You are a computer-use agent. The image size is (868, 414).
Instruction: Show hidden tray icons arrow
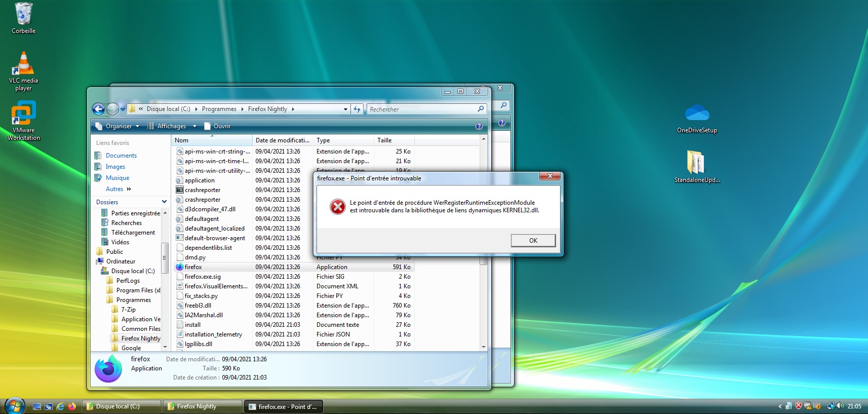pyautogui.click(x=780, y=406)
